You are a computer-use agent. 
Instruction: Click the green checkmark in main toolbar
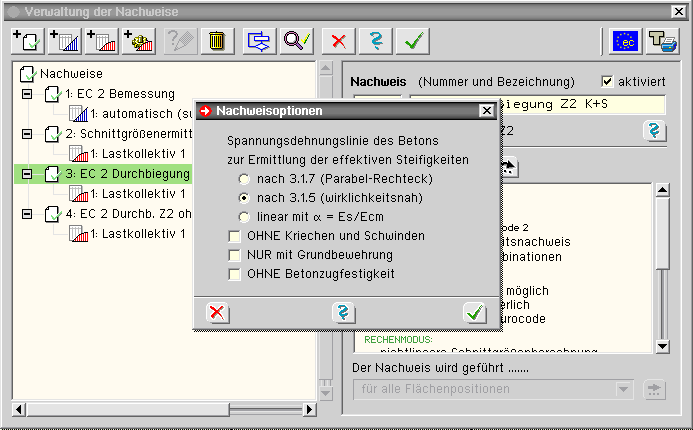pyautogui.click(x=412, y=41)
